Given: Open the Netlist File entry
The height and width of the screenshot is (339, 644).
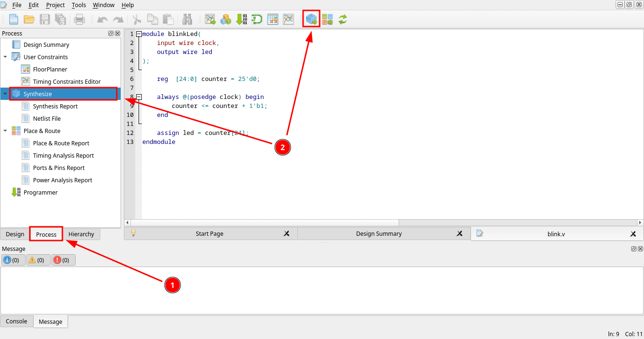Looking at the screenshot, I should pyautogui.click(x=47, y=118).
